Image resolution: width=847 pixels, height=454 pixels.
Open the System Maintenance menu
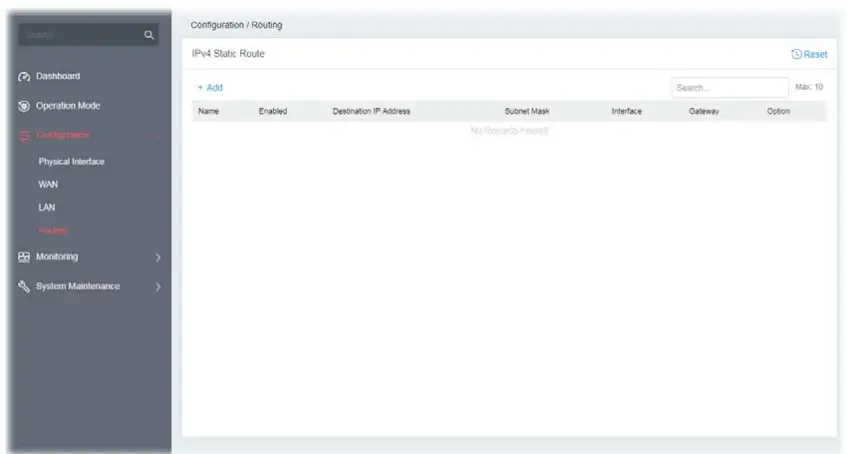pos(78,286)
